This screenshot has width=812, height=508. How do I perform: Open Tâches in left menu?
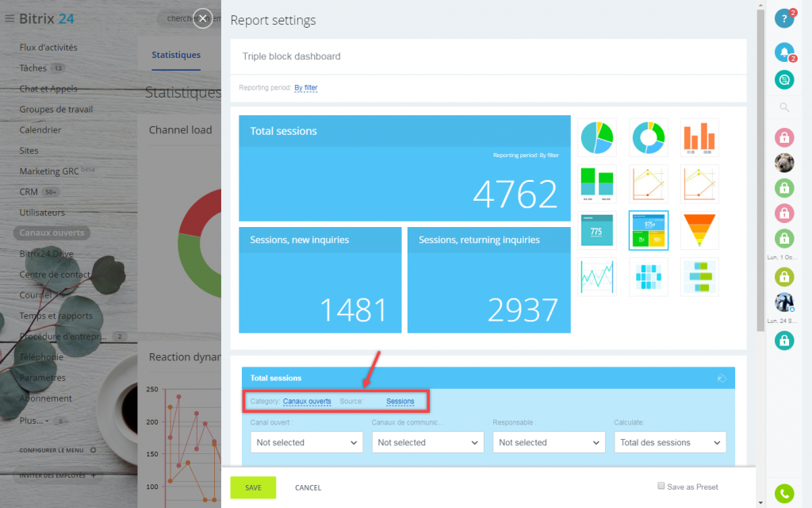(x=33, y=68)
